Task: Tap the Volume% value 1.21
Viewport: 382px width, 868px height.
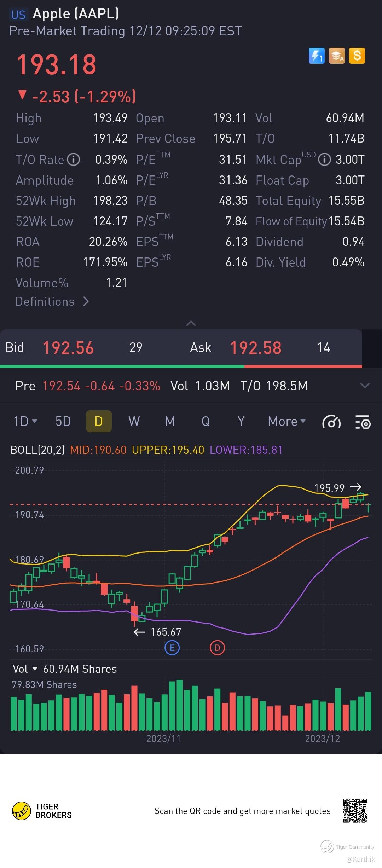Action: click(116, 283)
